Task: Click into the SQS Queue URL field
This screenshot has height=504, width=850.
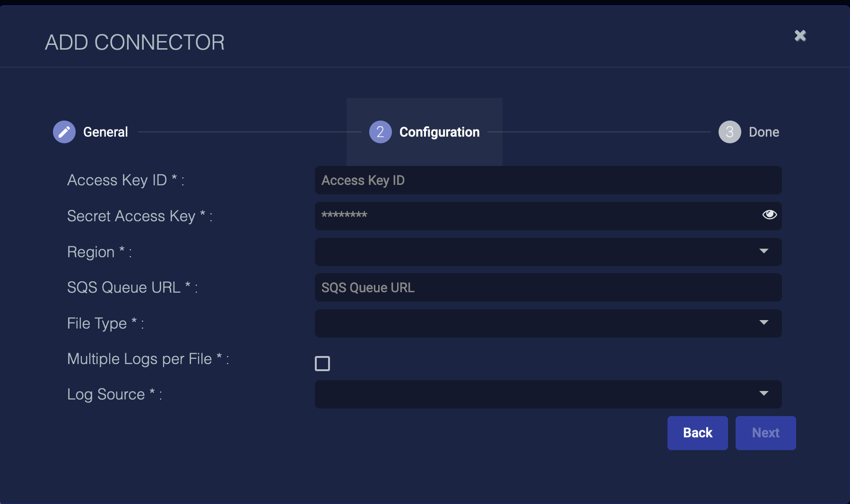Action: coord(547,287)
